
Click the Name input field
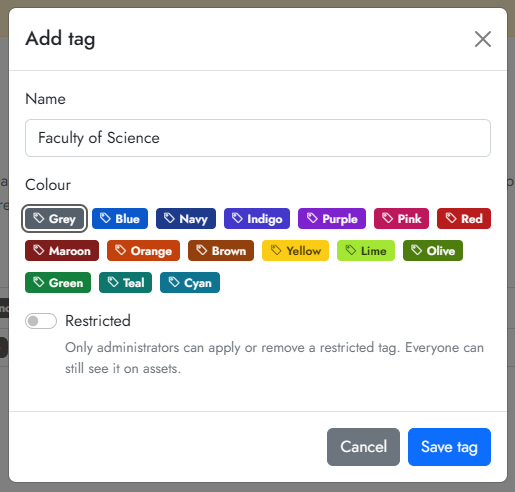point(258,138)
